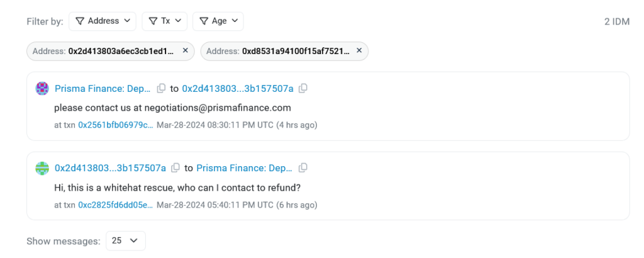Open Prisma Finance: Dep... sender link
Screen dimensions: 644x258
tap(103, 88)
